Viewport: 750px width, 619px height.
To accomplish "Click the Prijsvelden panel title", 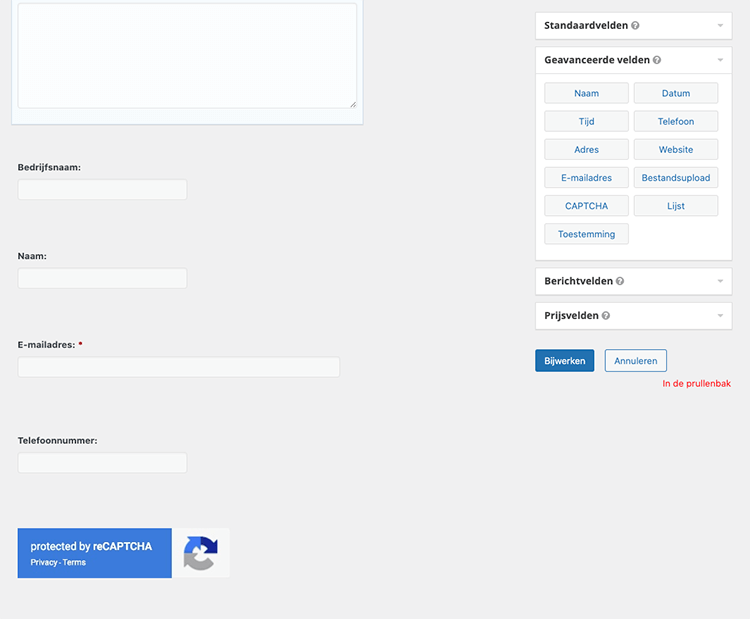I will [571, 316].
